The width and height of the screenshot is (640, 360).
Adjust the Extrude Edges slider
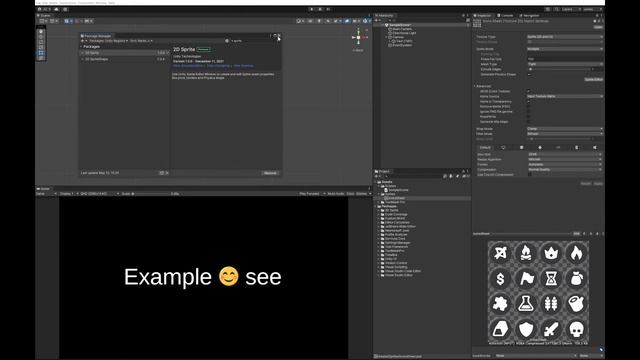[x=561, y=69]
